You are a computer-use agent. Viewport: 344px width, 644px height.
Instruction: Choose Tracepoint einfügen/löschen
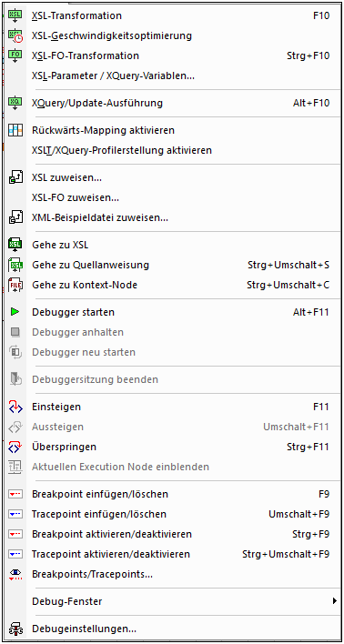pos(172,514)
